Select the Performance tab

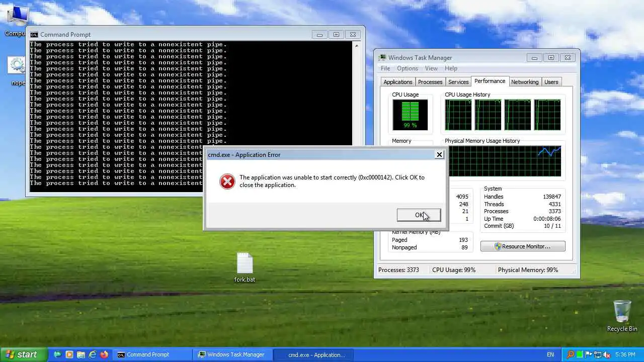coord(490,81)
